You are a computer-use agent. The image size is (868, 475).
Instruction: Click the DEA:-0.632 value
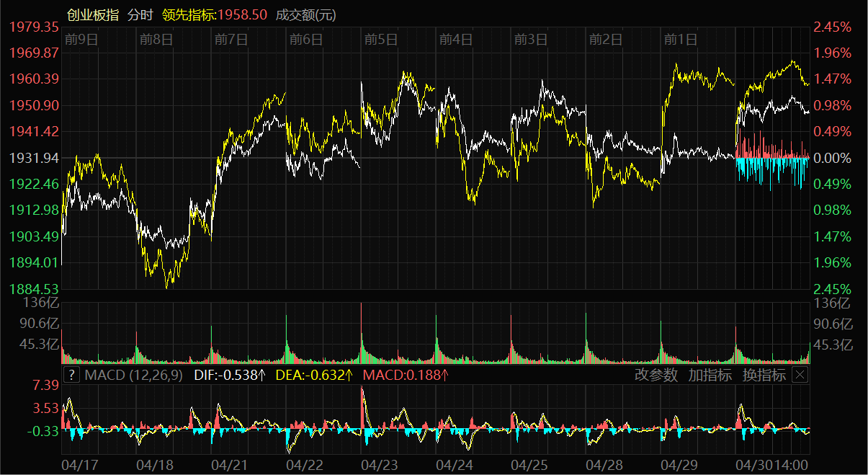315,375
